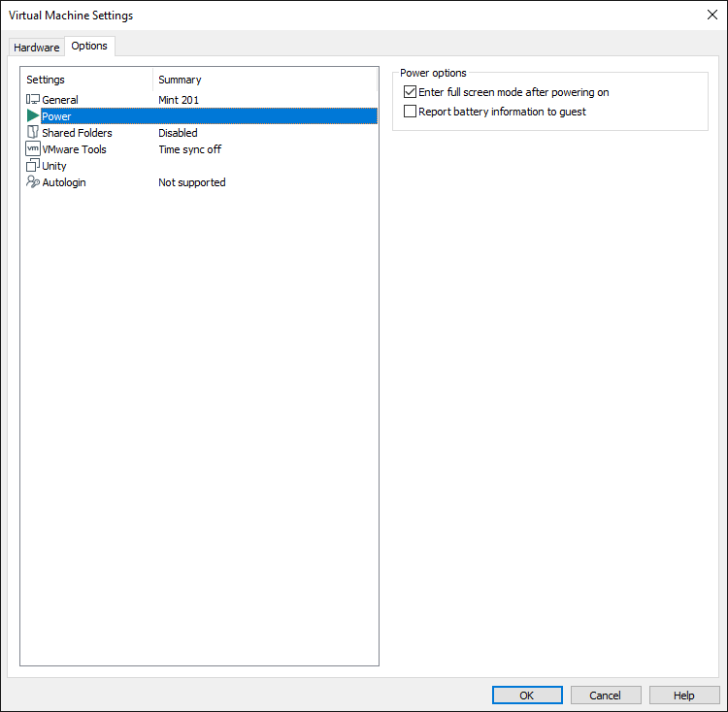728x712 pixels.
Task: Click the VMware Tools vm icon
Action: click(x=33, y=148)
